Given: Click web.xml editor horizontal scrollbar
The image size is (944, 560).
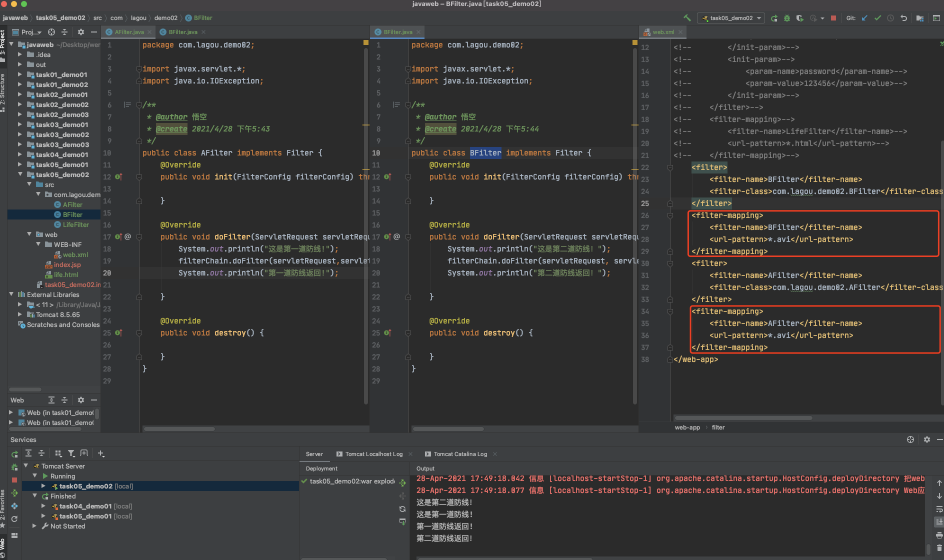Looking at the screenshot, I should pyautogui.click(x=743, y=417).
